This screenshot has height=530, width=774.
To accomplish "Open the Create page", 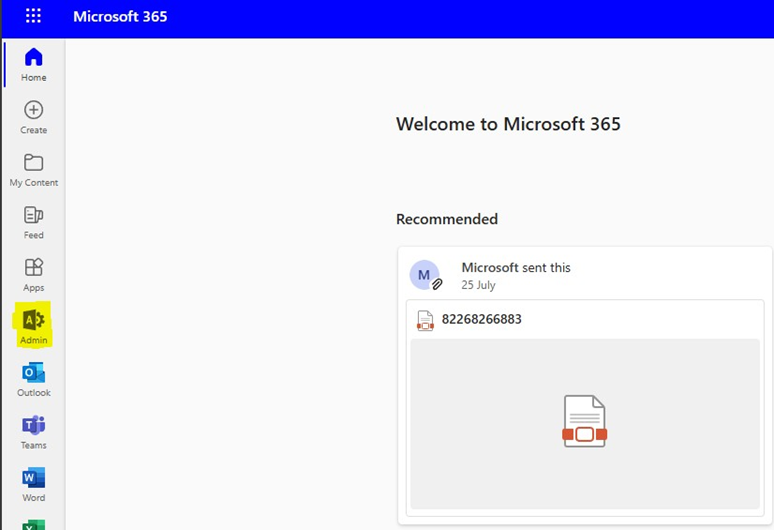I will [34, 117].
